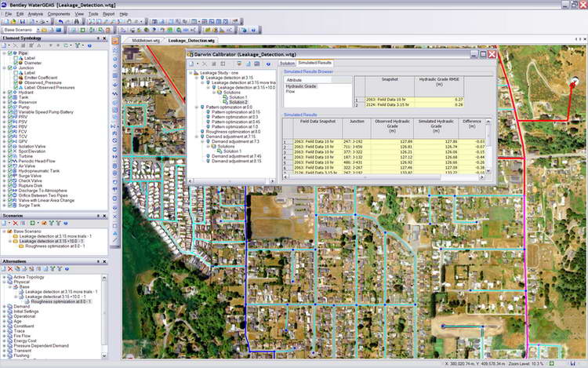Collapse the Leakage Study - one node
Viewport: 588px width, 368px height.
pyautogui.click(x=191, y=73)
